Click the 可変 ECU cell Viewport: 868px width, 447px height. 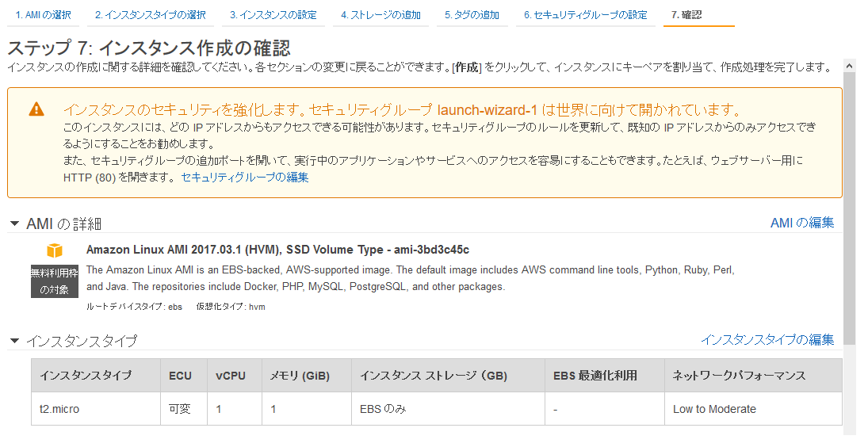[184, 409]
